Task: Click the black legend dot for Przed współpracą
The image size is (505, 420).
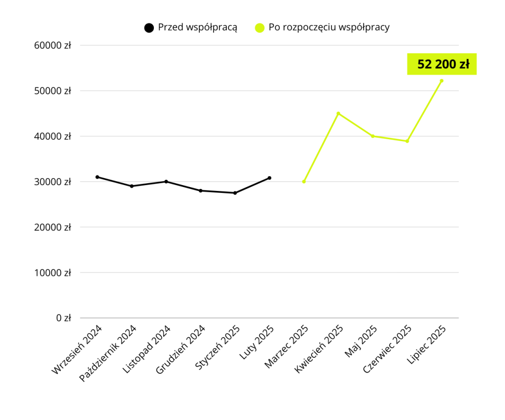Action: click(x=149, y=28)
